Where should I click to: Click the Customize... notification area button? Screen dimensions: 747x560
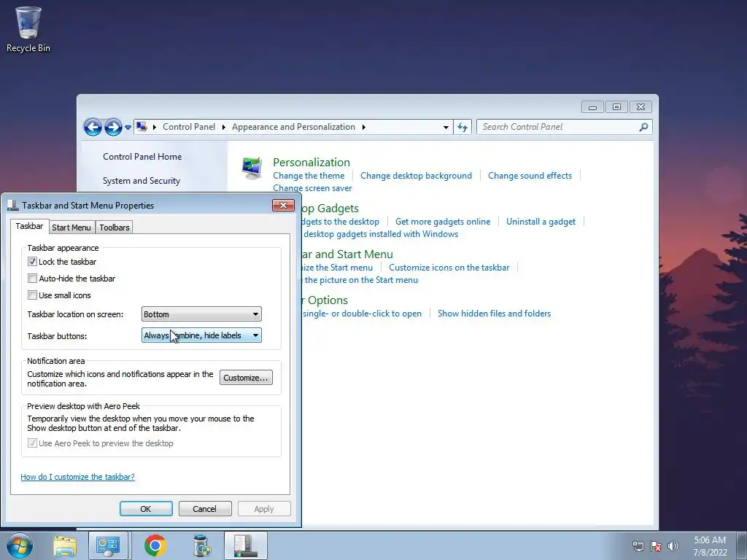coord(246,378)
